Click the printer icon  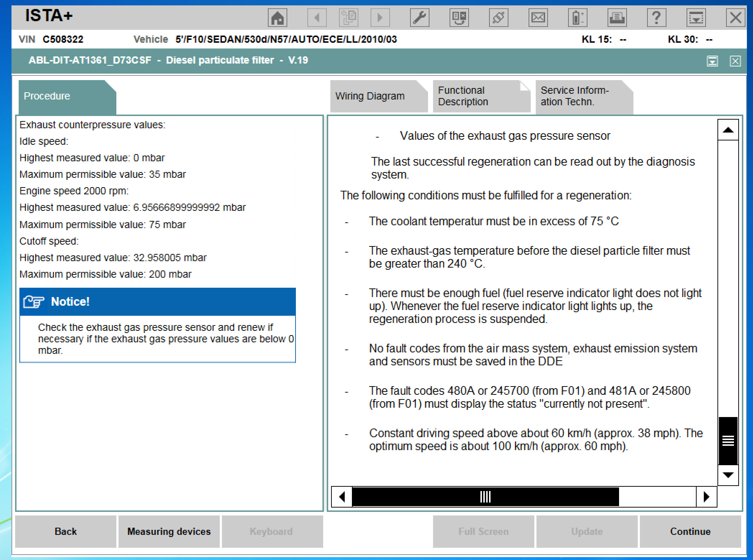tap(617, 18)
